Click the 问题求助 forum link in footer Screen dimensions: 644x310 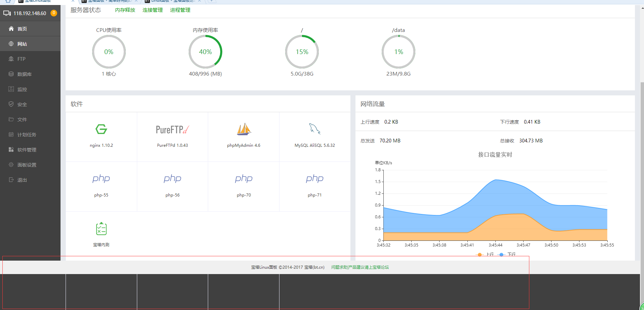tap(360, 267)
